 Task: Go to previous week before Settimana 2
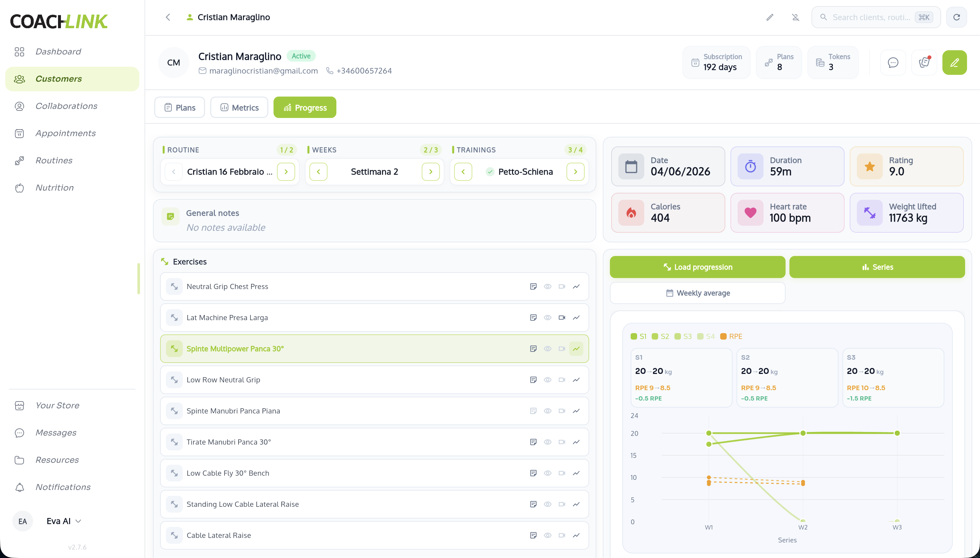(x=318, y=172)
